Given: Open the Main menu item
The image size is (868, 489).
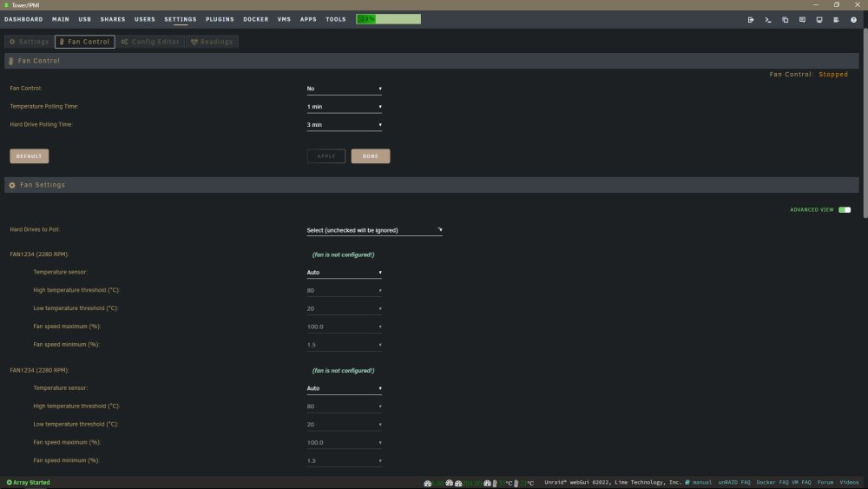Looking at the screenshot, I should click(61, 19).
